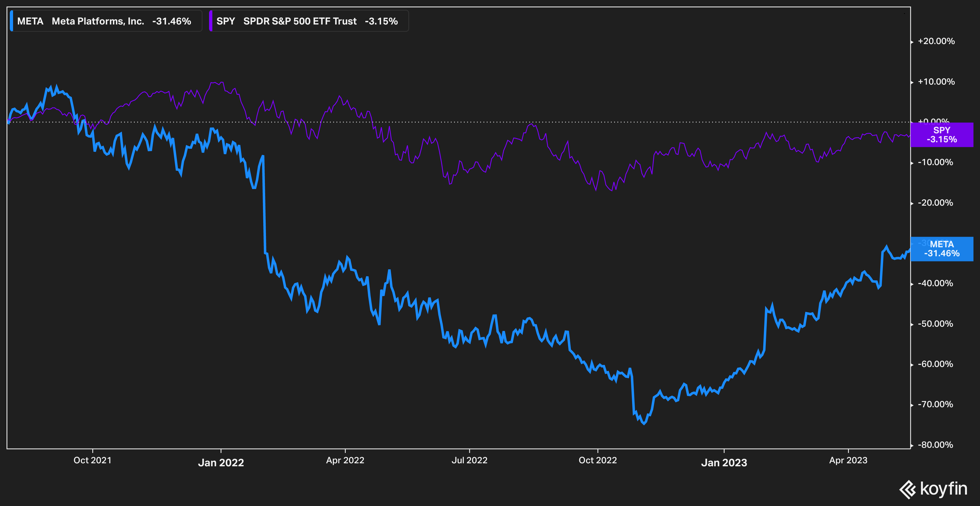This screenshot has height=506, width=980.
Task: Click META's blue legend color bar
Action: coord(12,21)
